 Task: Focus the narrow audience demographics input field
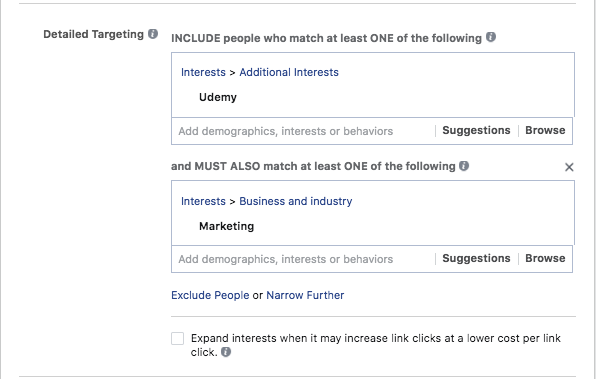[x=303, y=259]
